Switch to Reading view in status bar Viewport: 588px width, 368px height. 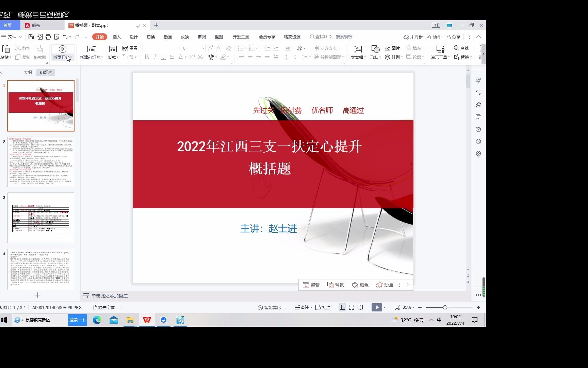tap(360, 307)
